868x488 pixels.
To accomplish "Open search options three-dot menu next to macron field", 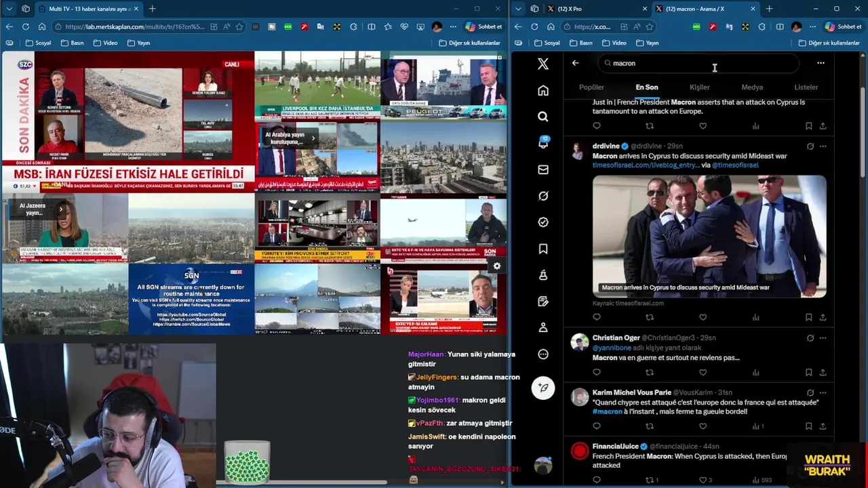I will (821, 63).
